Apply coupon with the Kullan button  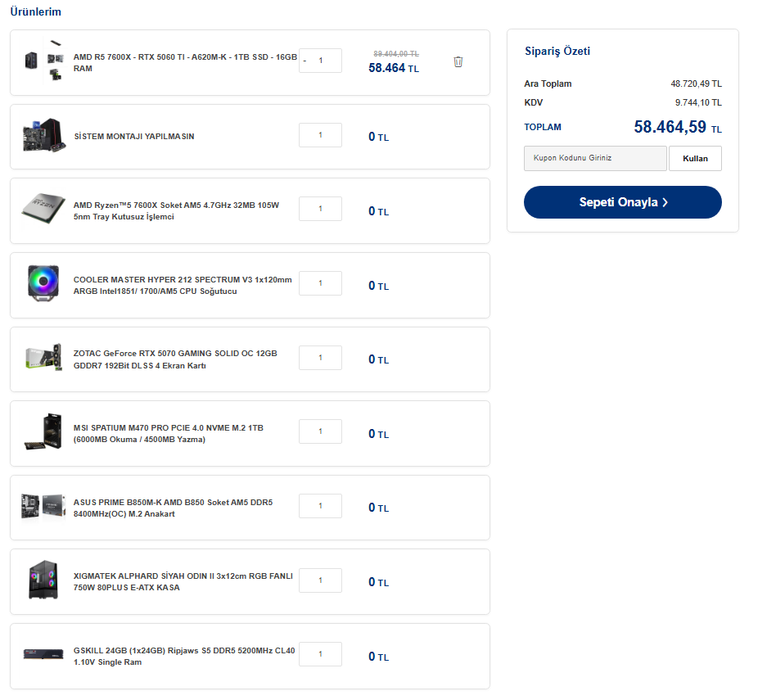click(695, 158)
